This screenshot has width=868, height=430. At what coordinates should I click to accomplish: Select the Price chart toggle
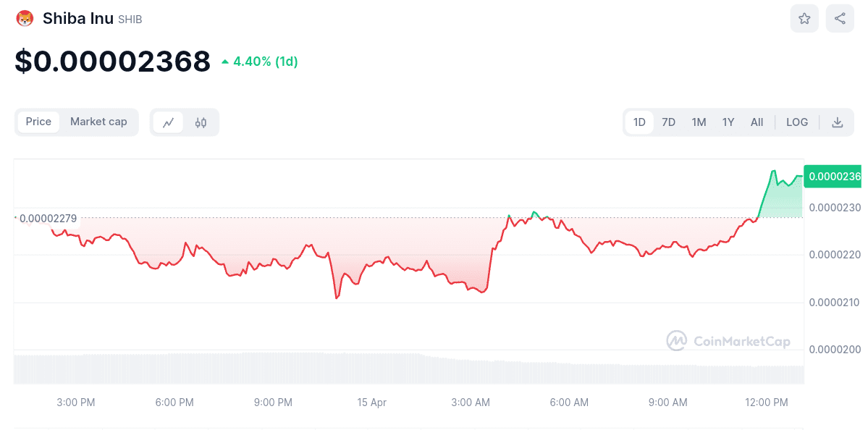click(38, 122)
